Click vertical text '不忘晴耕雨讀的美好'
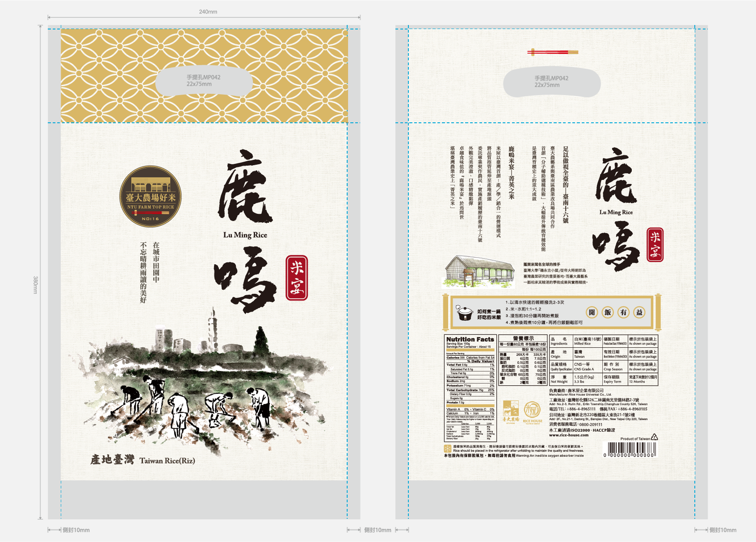 143,273
